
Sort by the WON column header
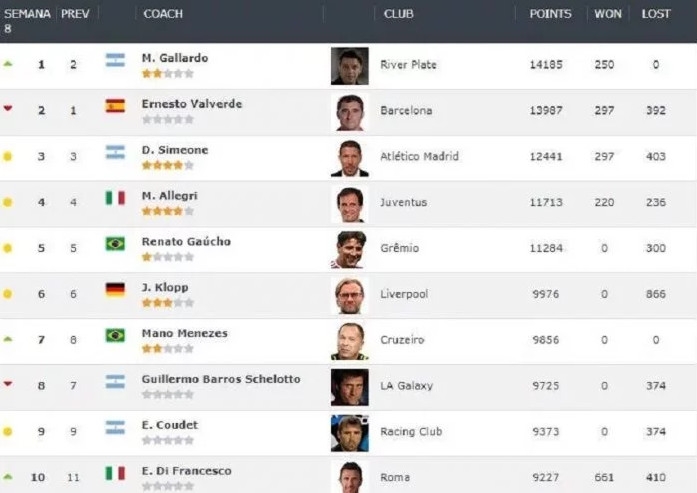pyautogui.click(x=607, y=14)
